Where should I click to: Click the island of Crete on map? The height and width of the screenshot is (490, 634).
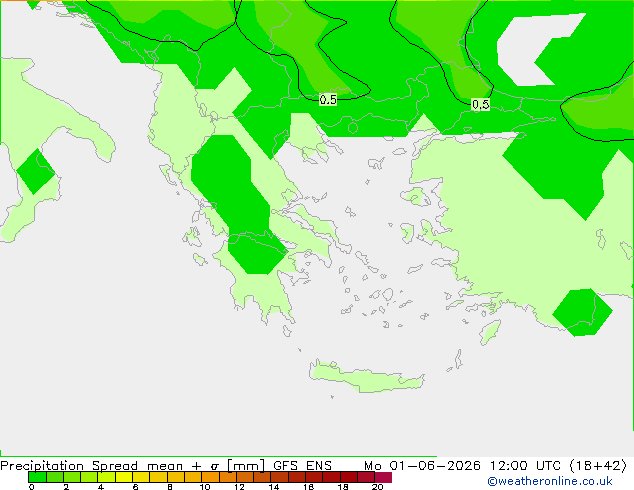pos(366,378)
